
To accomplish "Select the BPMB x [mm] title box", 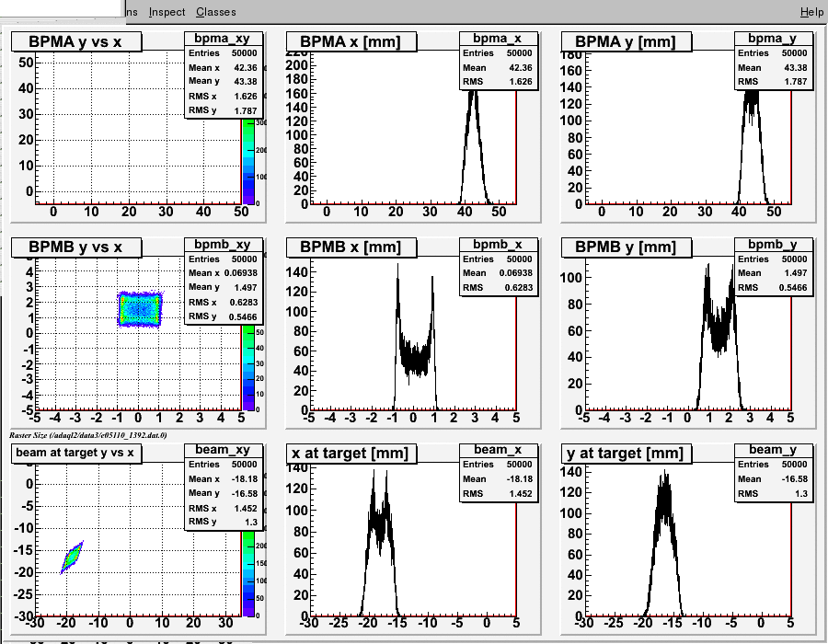I will pyautogui.click(x=351, y=247).
